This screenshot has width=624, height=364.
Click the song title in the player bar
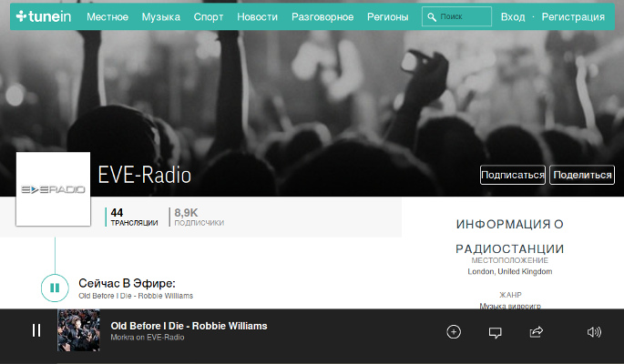(189, 326)
